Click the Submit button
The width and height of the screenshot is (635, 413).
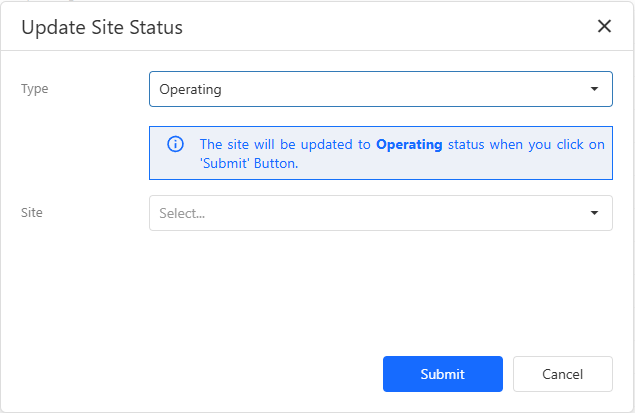443,374
